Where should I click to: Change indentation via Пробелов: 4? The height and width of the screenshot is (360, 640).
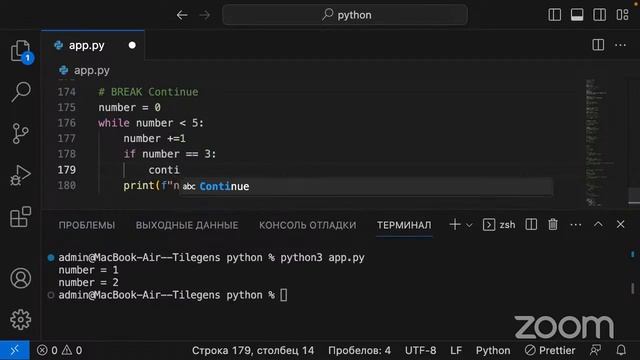tap(359, 350)
